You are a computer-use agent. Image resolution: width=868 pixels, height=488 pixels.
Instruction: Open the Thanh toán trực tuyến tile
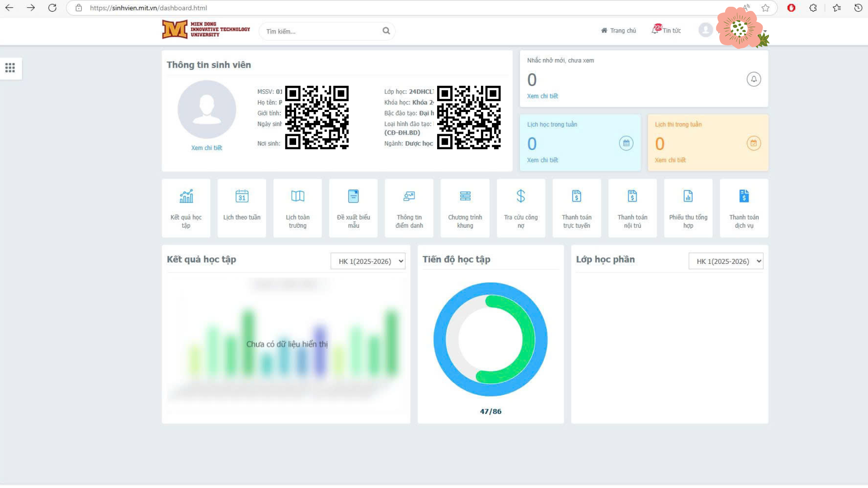click(x=577, y=208)
